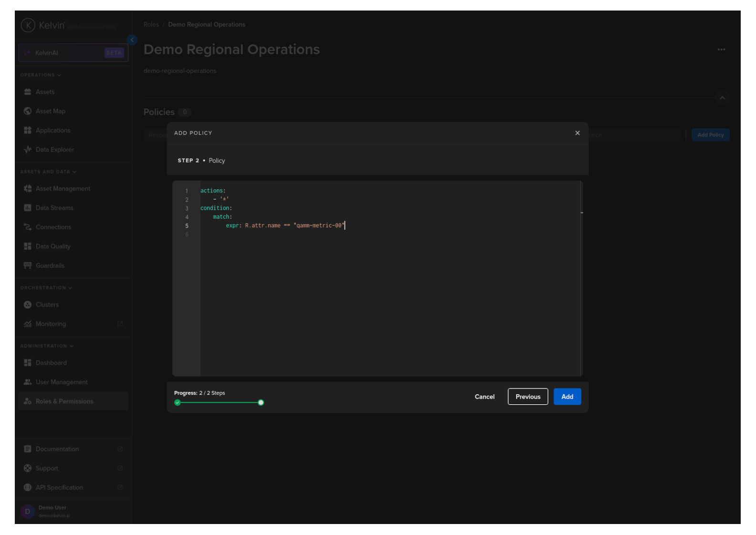Viewport: 756px width, 535px height.
Task: Click Cancel in Add Policy dialog
Action: point(484,396)
